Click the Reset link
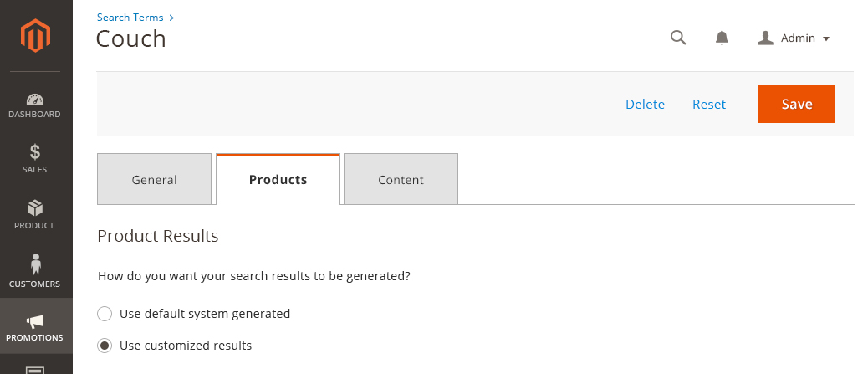This screenshot has height=374, width=868. coord(709,104)
